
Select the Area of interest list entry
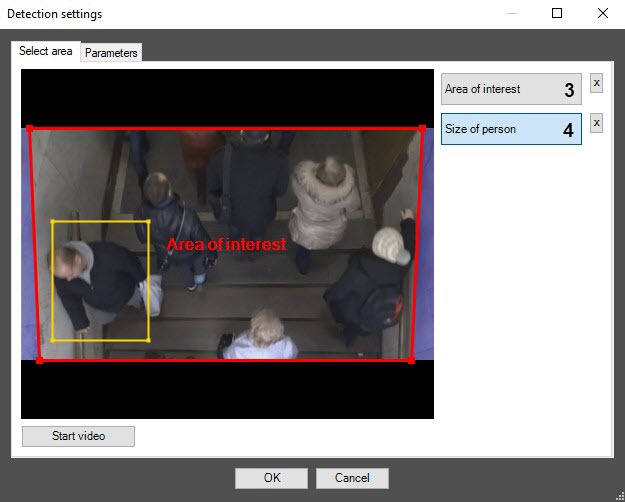coord(497,89)
